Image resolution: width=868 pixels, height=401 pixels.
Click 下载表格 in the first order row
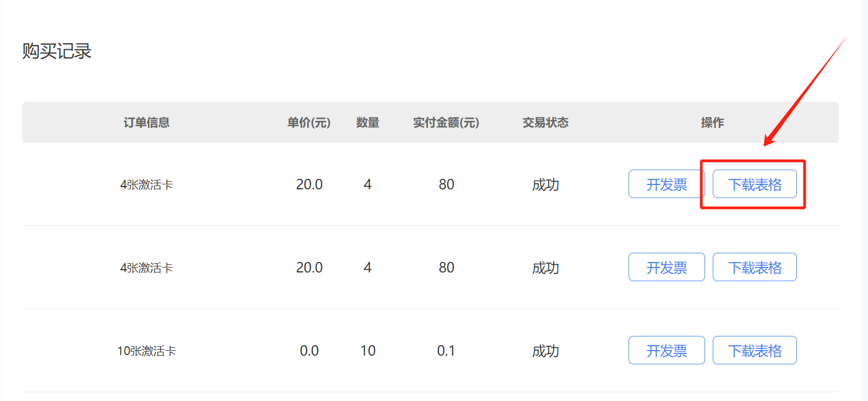pyautogui.click(x=754, y=184)
